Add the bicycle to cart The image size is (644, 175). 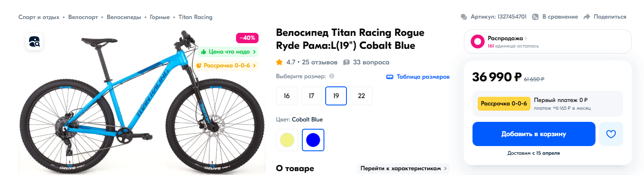click(534, 134)
